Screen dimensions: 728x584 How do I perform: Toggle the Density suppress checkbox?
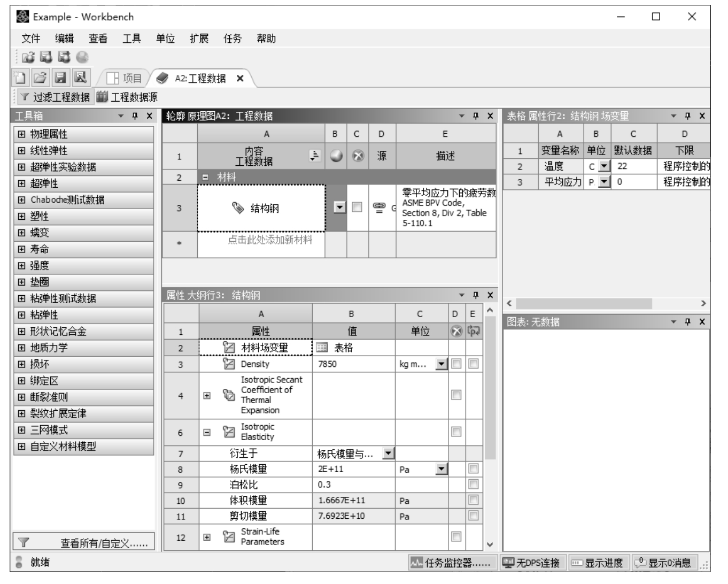pyautogui.click(x=456, y=364)
